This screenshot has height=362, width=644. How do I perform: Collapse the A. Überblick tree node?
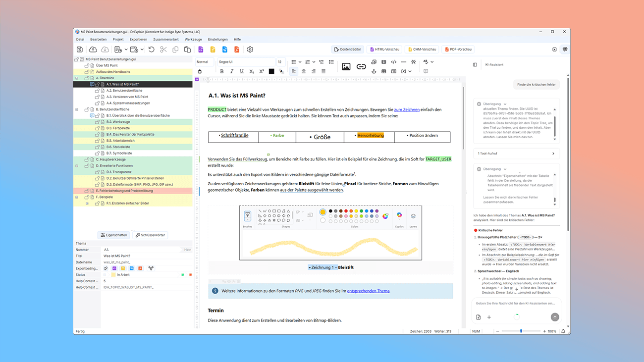77,78
